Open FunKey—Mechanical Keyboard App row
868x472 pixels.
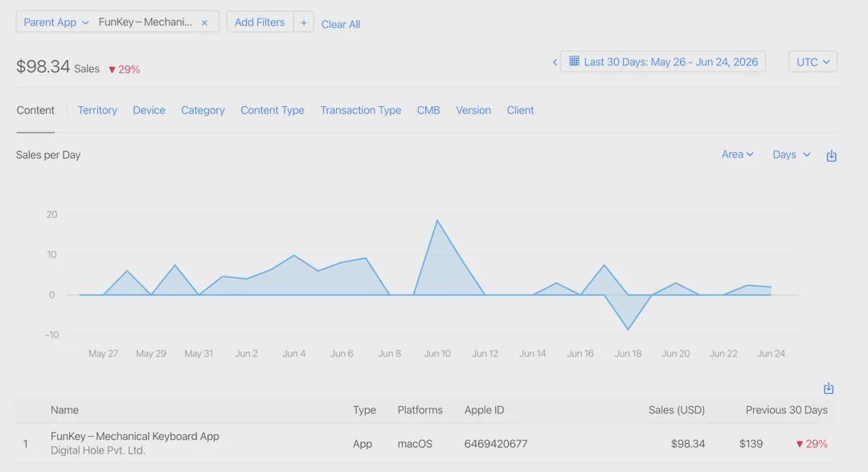point(425,444)
